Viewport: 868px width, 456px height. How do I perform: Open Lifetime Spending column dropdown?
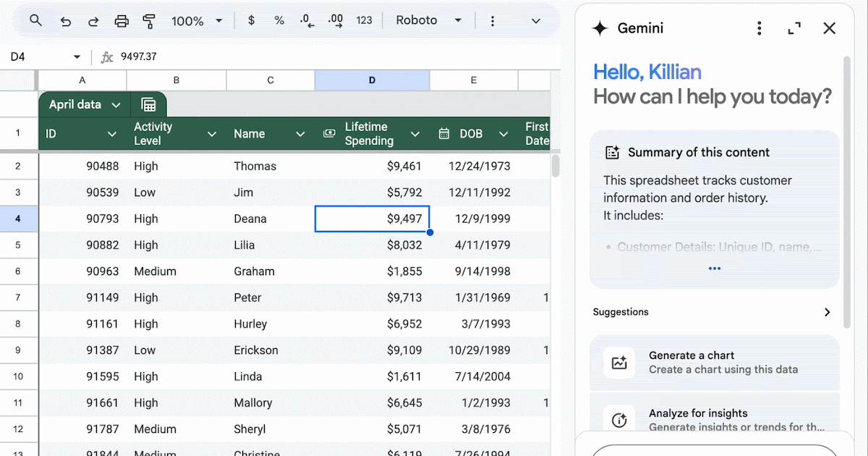pos(415,134)
